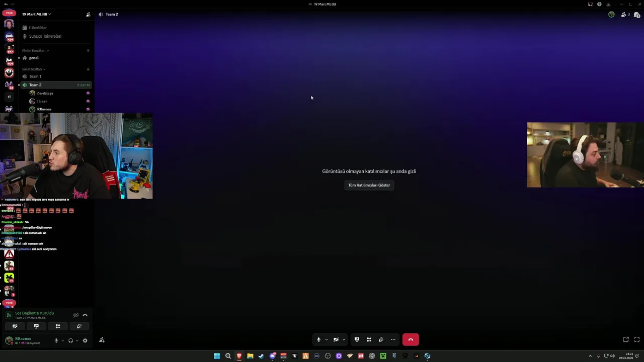Open soundboard icon in call controls
644x362 pixels.
(x=381, y=340)
